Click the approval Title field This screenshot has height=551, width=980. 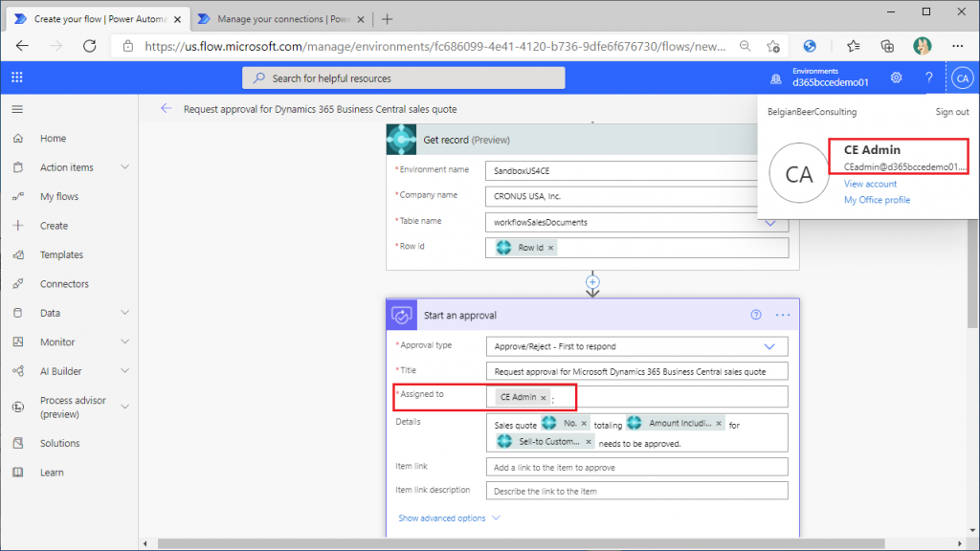point(636,372)
